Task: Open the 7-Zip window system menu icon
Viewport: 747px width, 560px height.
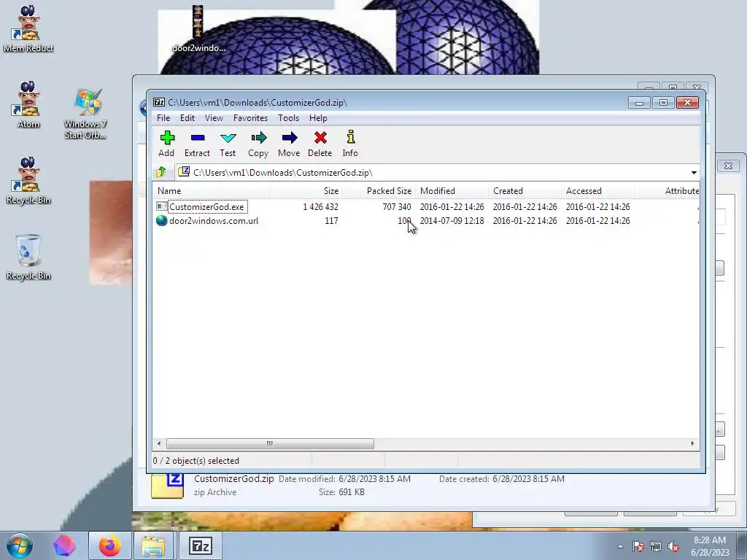Action: coord(159,102)
